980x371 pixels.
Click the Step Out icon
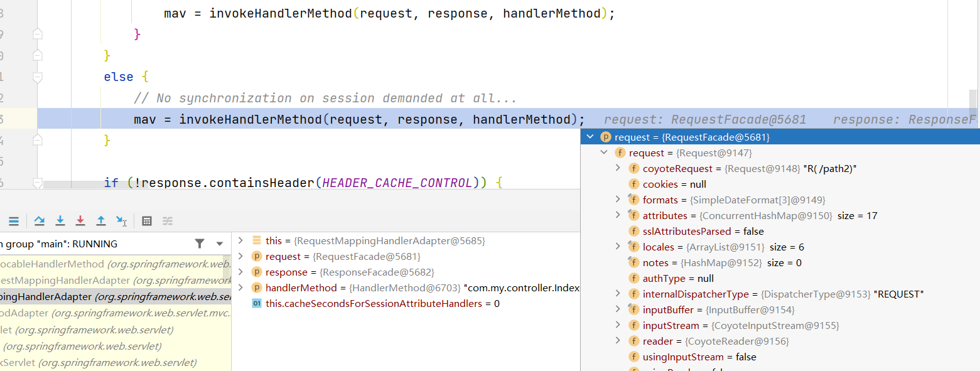click(x=100, y=221)
